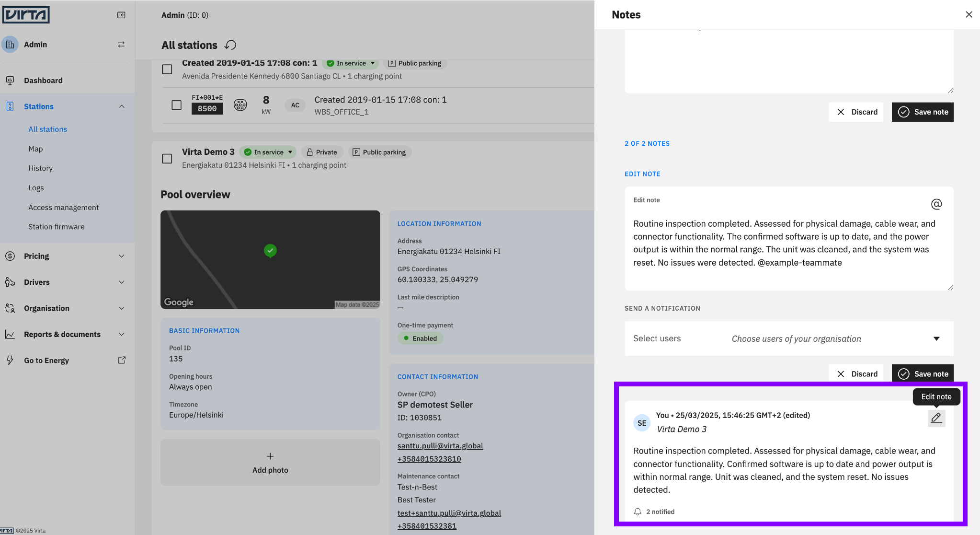Click the Add photo button
The width and height of the screenshot is (980, 535).
[270, 462]
